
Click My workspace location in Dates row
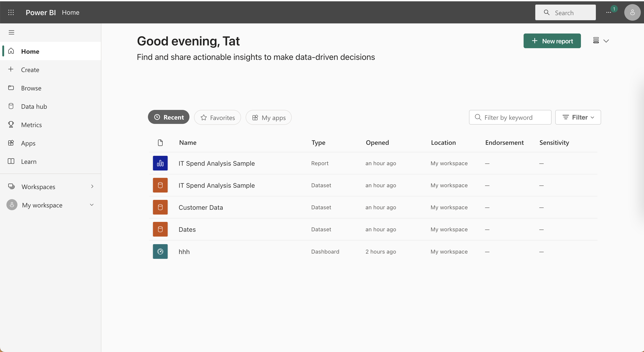tap(449, 229)
